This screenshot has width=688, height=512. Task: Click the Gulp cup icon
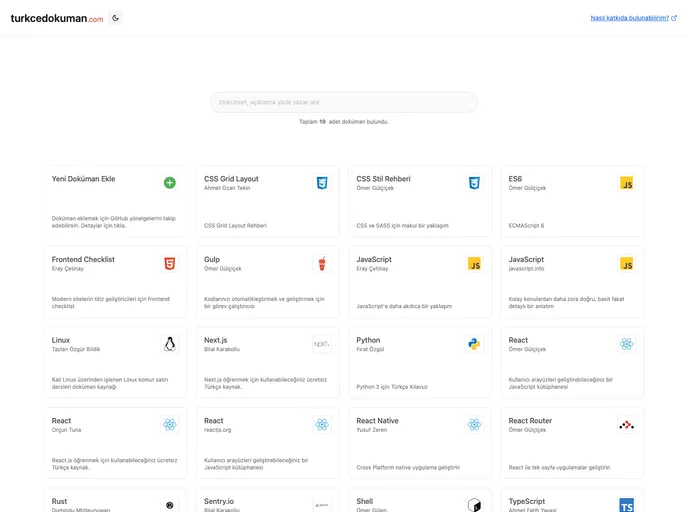[322, 264]
